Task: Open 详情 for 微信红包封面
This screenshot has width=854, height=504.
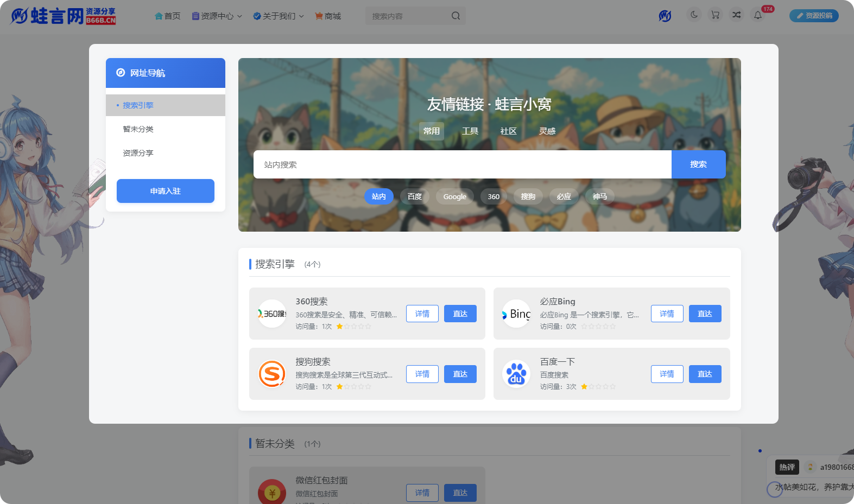Action: pos(422,493)
